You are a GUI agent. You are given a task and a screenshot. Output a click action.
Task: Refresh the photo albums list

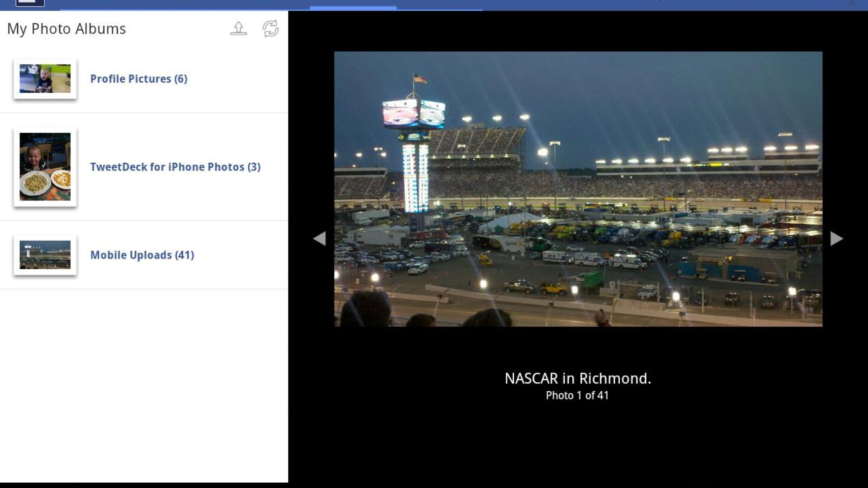click(270, 28)
